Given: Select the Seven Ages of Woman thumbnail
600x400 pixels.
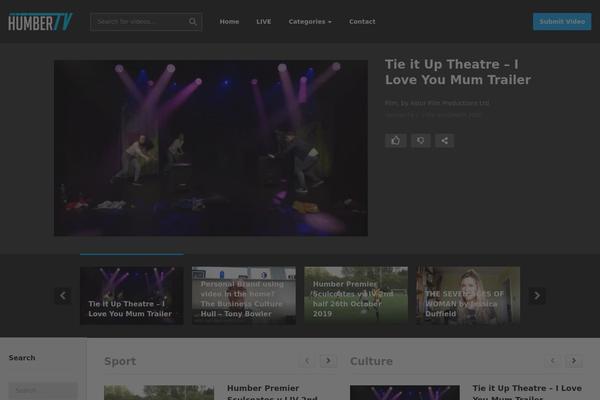Looking at the screenshot, I should tap(468, 295).
